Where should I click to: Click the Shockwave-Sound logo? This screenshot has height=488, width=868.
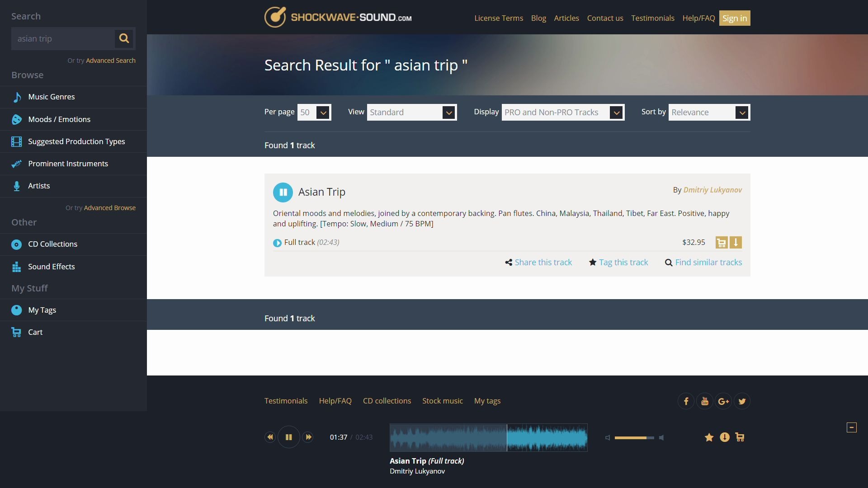[338, 17]
